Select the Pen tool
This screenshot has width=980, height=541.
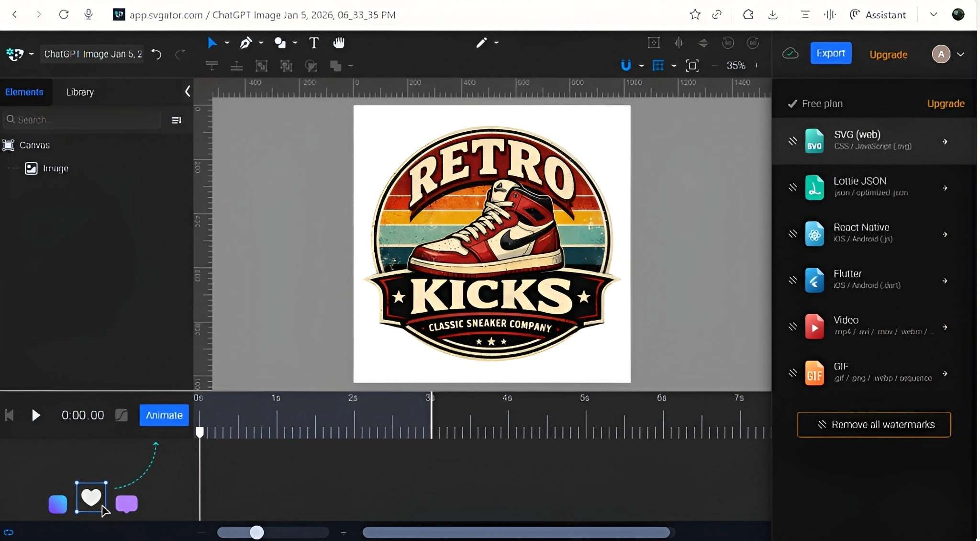245,43
